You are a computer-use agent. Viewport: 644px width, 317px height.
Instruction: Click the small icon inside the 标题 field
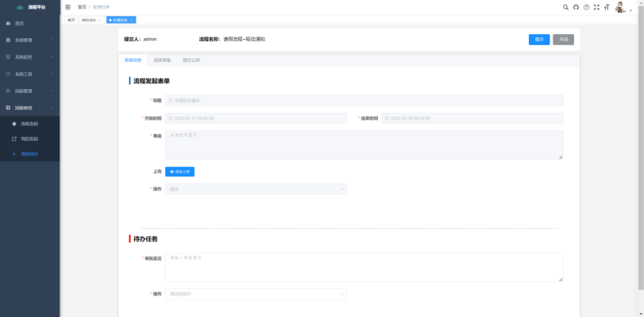(x=171, y=100)
